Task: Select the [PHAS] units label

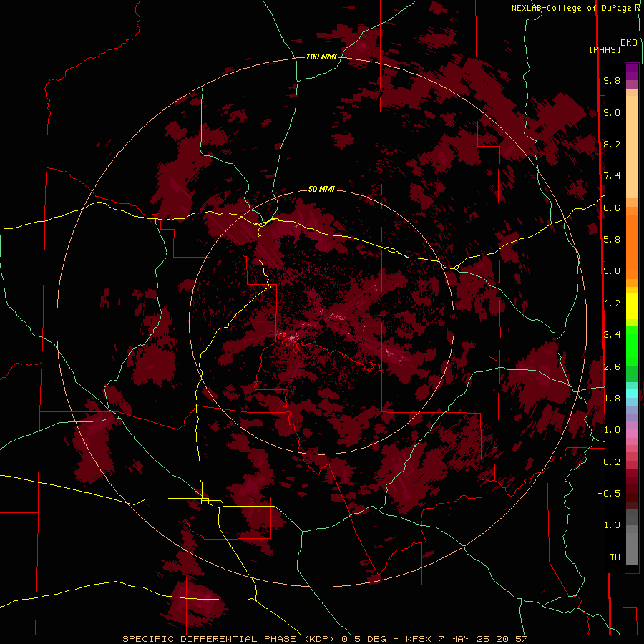Action: pos(605,49)
